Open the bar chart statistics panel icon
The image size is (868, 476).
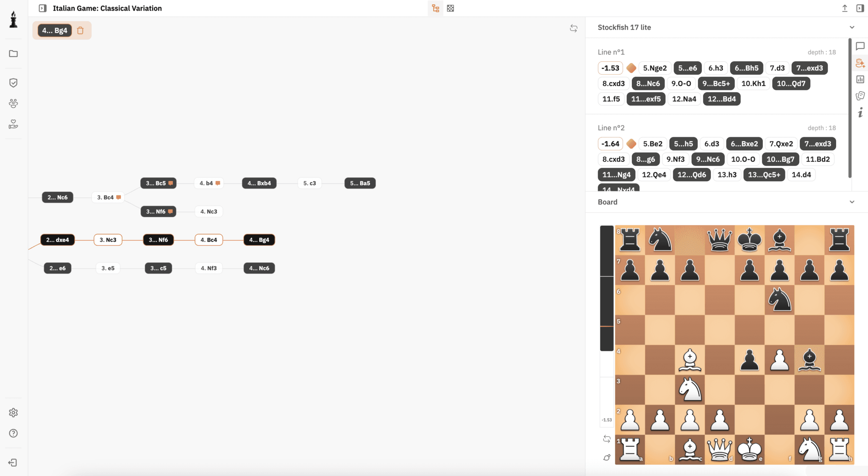(860, 79)
